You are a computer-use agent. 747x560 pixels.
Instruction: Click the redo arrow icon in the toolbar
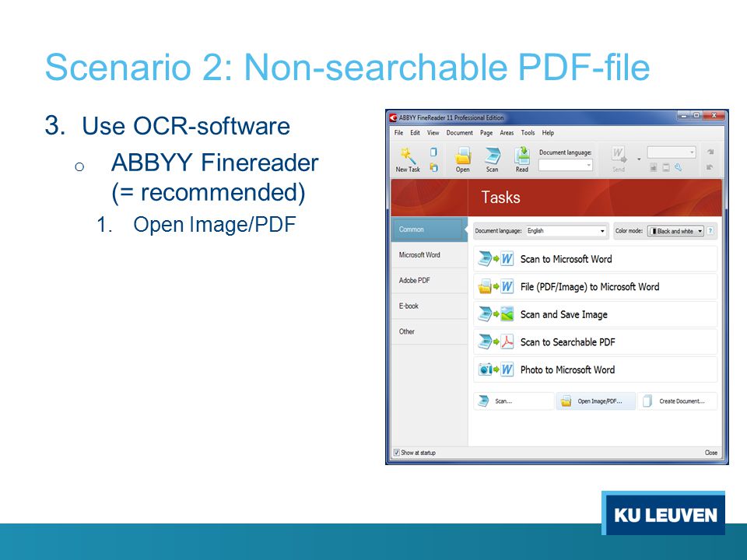(710, 152)
